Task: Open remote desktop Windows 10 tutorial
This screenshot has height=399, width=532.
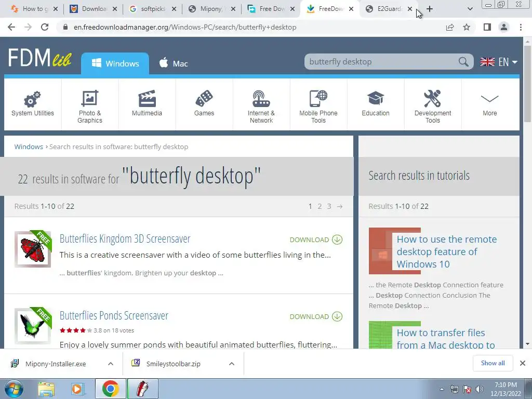Action: (446, 251)
